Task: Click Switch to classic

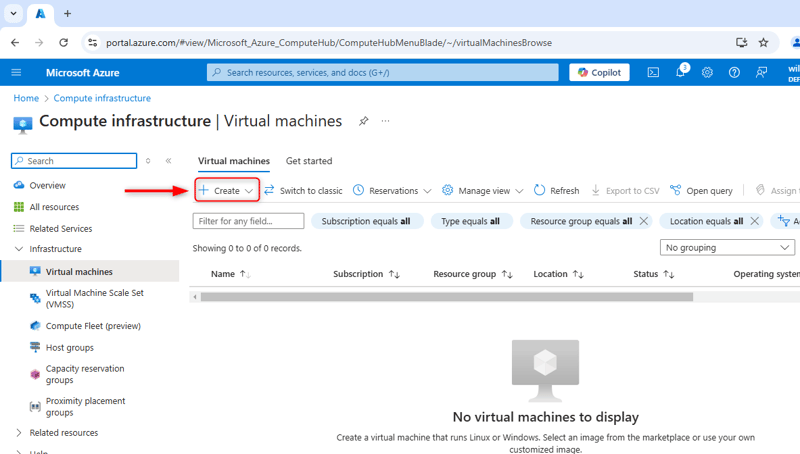Action: pyautogui.click(x=304, y=191)
